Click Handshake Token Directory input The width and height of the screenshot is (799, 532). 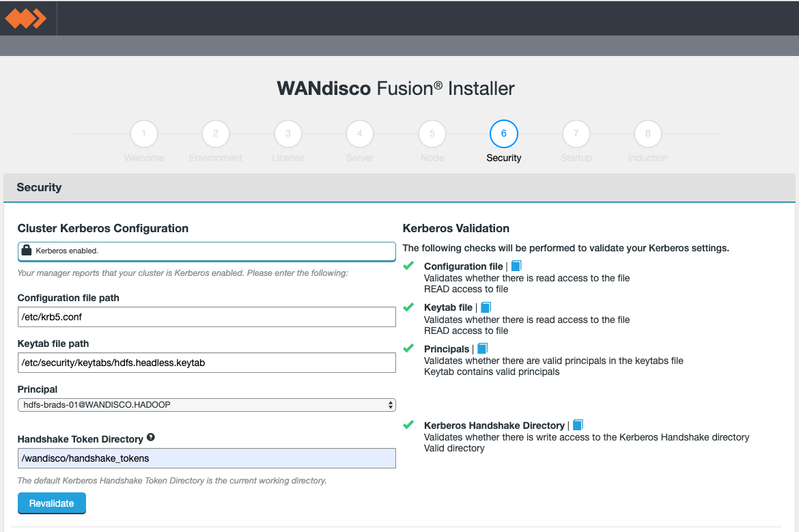click(206, 458)
